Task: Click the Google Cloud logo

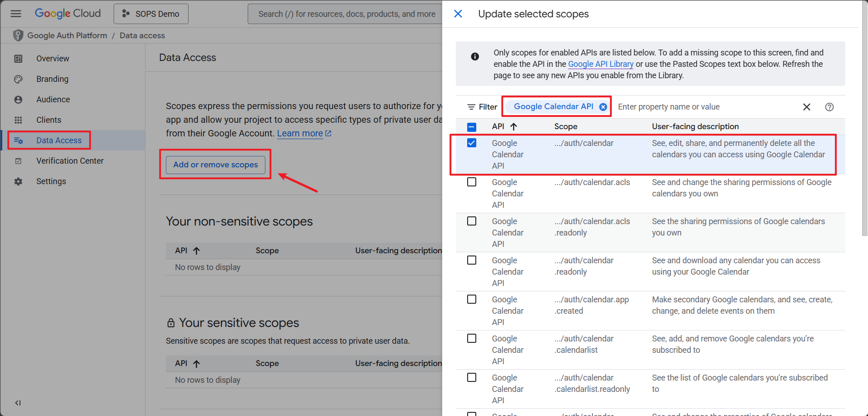Action: [x=68, y=14]
